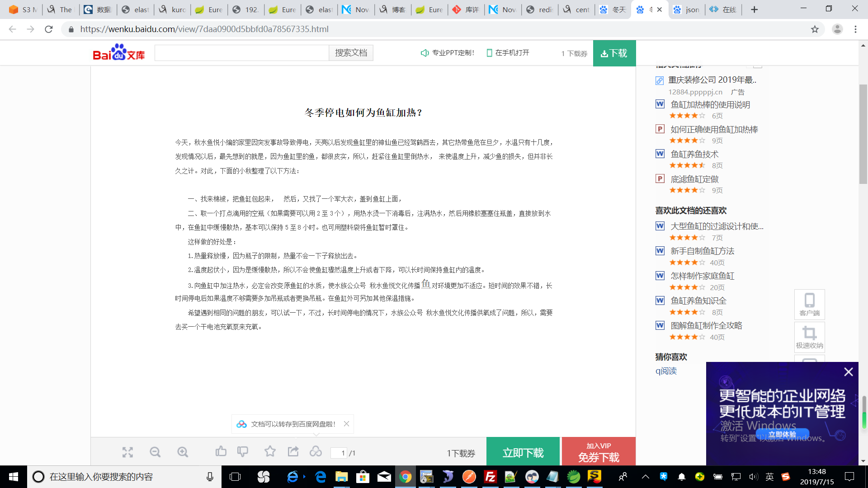
Task: Open 在手机打开 option in header
Action: [508, 53]
